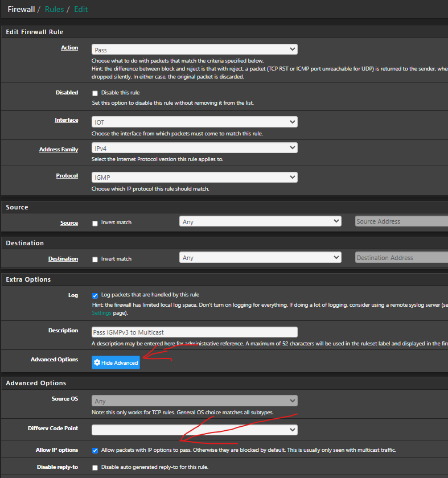Expand the Diffserv Code Point dropdown
448x478 pixels.
194,429
